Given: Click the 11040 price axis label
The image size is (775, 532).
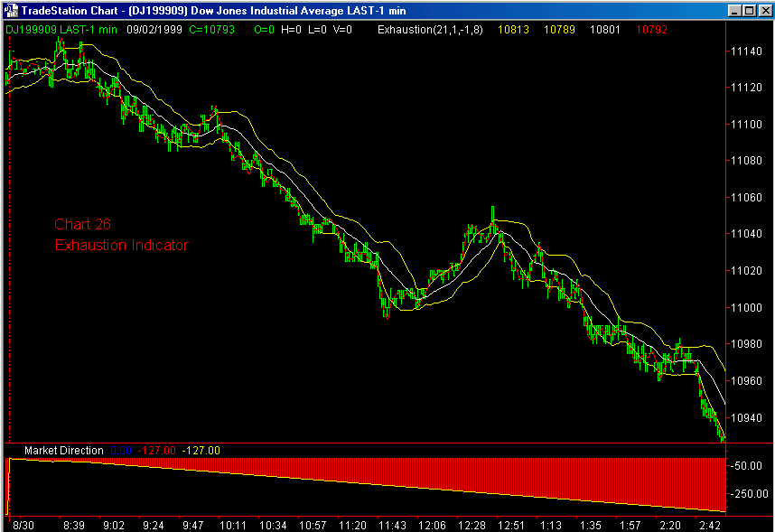Looking at the screenshot, I should click(x=746, y=234).
